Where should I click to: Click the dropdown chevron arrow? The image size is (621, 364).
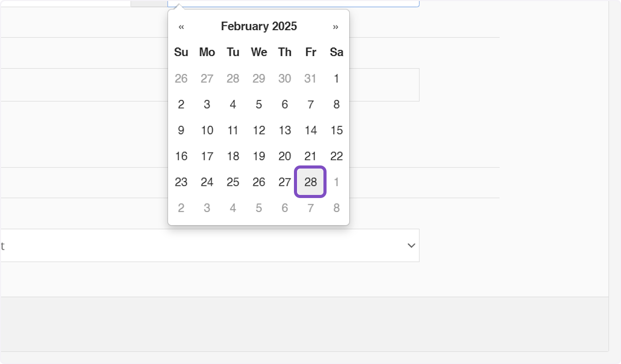point(411,246)
